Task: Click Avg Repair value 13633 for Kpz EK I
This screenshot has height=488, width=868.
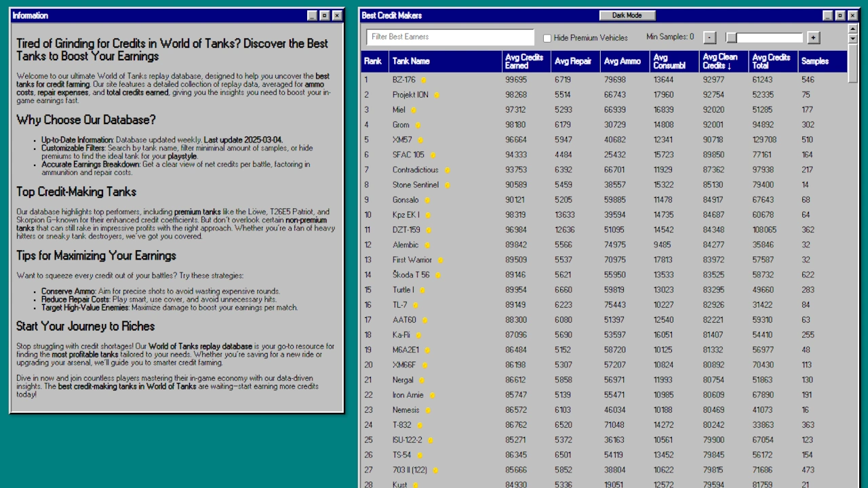Action: click(564, 215)
